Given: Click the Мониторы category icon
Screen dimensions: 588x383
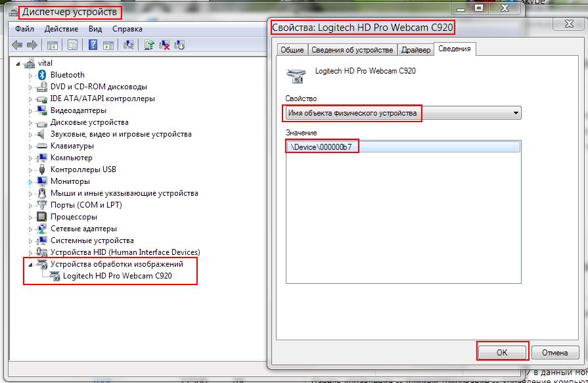Looking at the screenshot, I should click(41, 181).
